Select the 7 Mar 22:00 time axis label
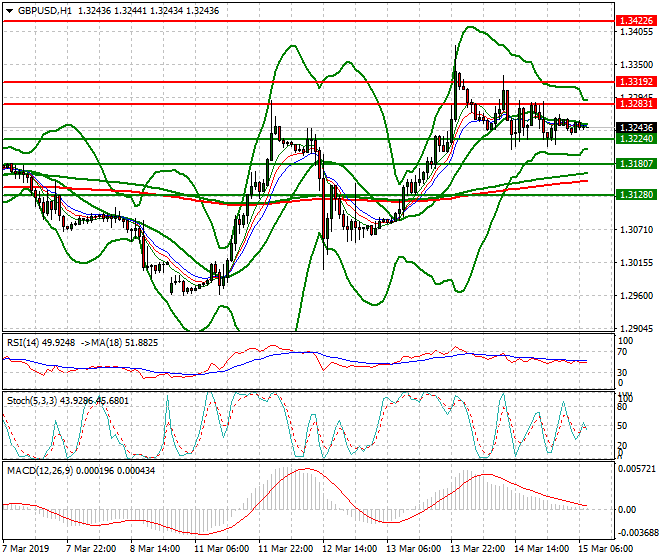Image resolution: width=660 pixels, height=560 pixels. pyautogui.click(x=91, y=549)
